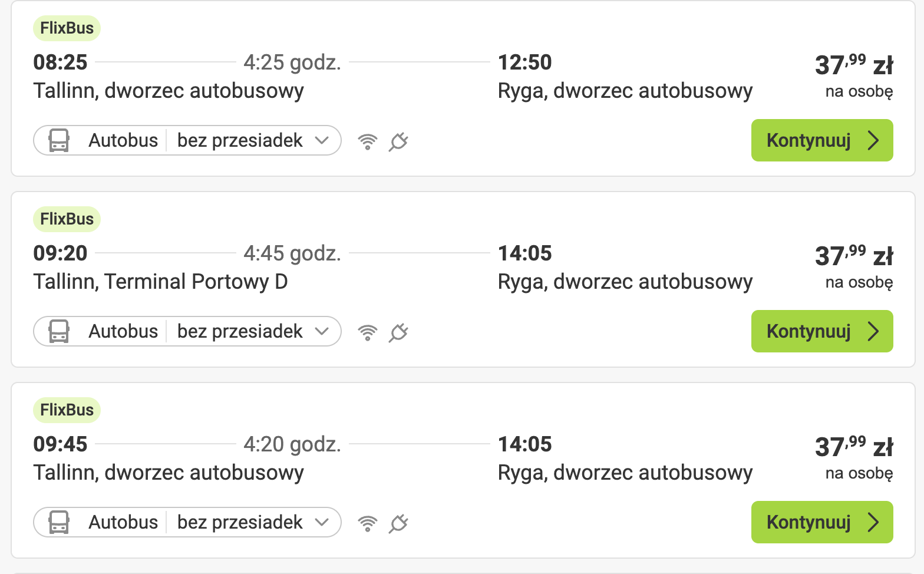This screenshot has height=574, width=924.
Task: Click power outlet icon on 08:25 trip
Action: pyautogui.click(x=398, y=141)
